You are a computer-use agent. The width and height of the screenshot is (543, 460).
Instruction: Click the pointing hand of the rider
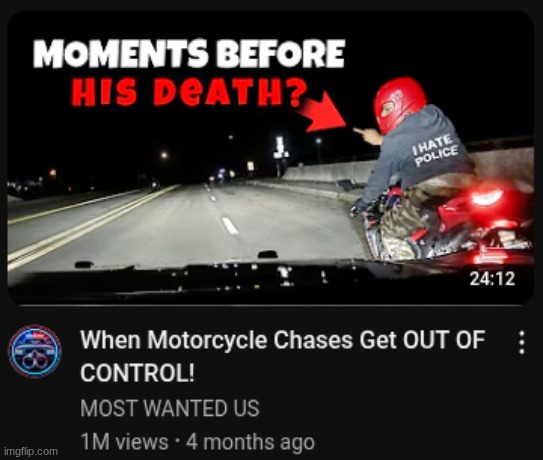[368, 134]
